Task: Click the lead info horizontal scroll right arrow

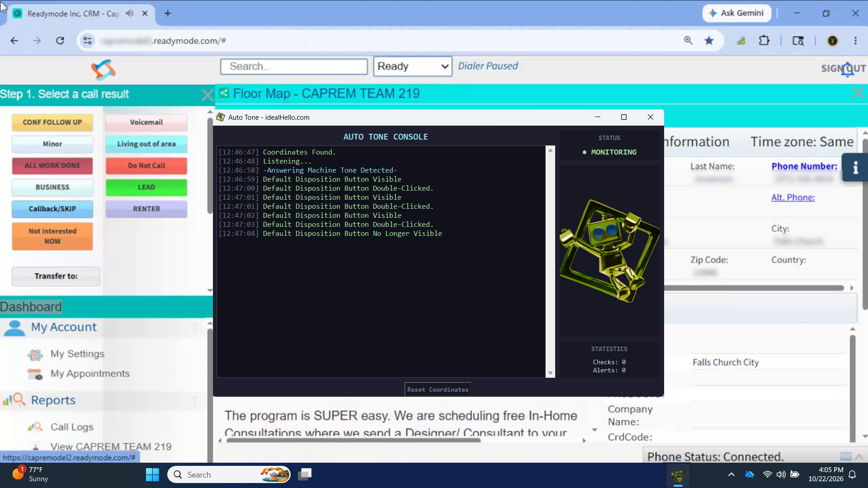Action: pos(852,288)
